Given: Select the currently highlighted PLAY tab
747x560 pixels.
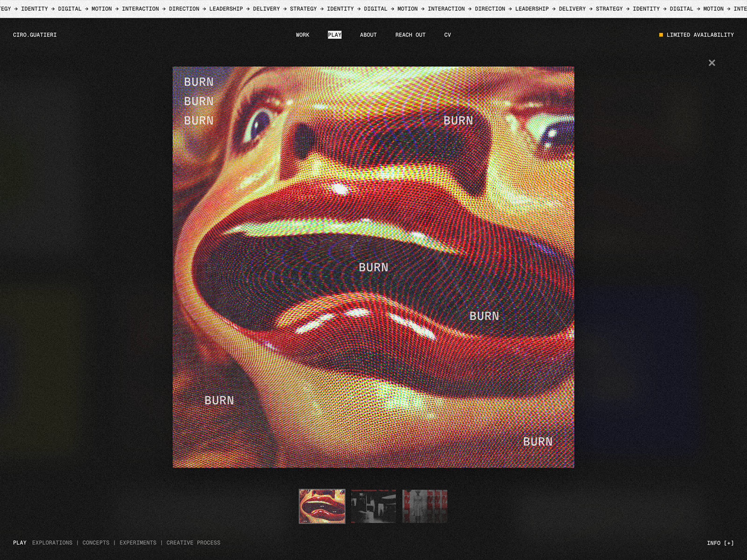Looking at the screenshot, I should [x=334, y=35].
